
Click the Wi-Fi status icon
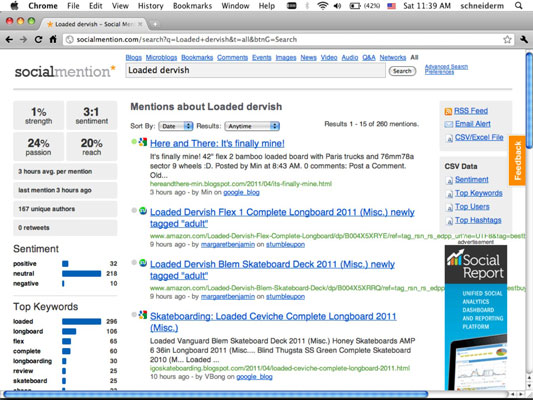(x=322, y=5)
